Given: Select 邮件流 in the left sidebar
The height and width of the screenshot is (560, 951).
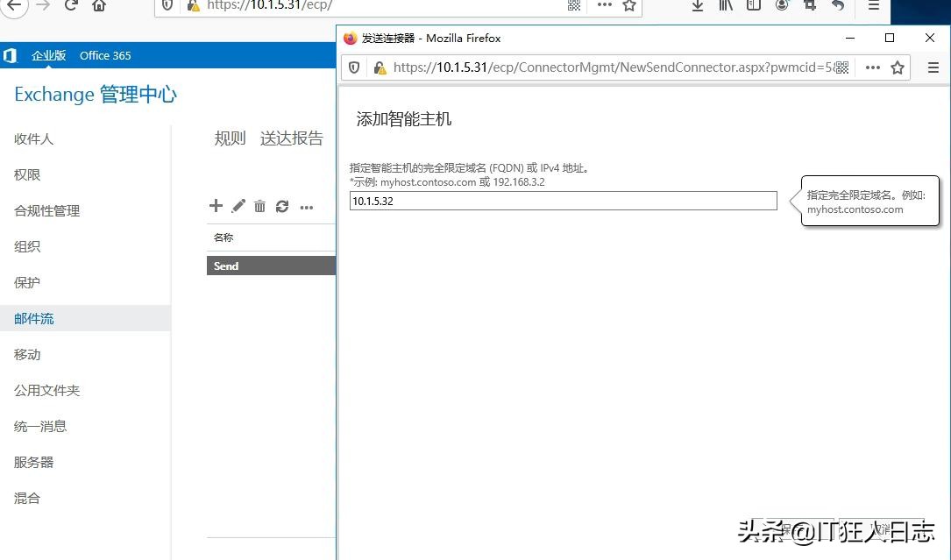Looking at the screenshot, I should 34,318.
